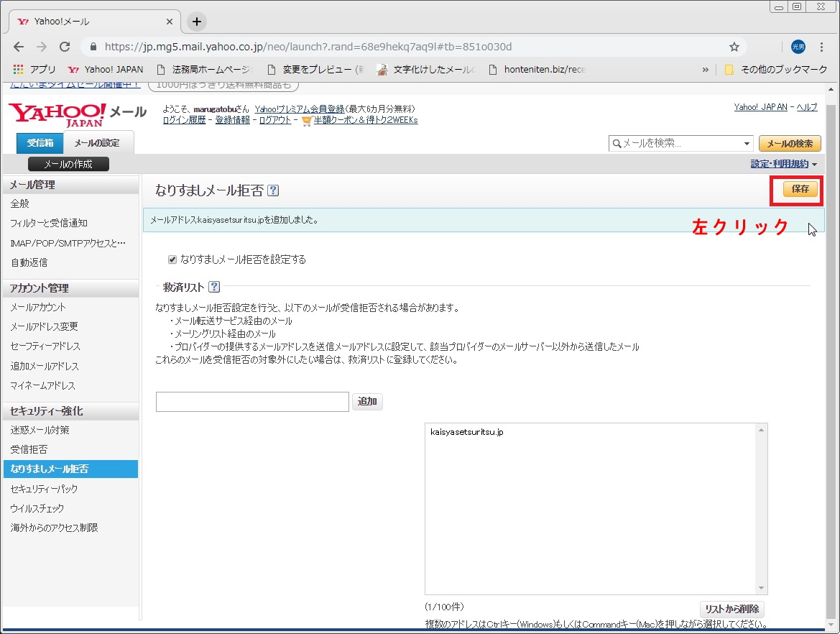The image size is (840, 634).
Task: Bookmark this page with the star icon
Action: click(734, 47)
